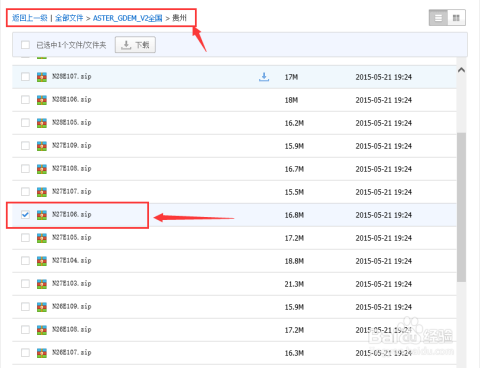
Task: Click the 贵州 breadcrumb label
Action: pos(179,18)
